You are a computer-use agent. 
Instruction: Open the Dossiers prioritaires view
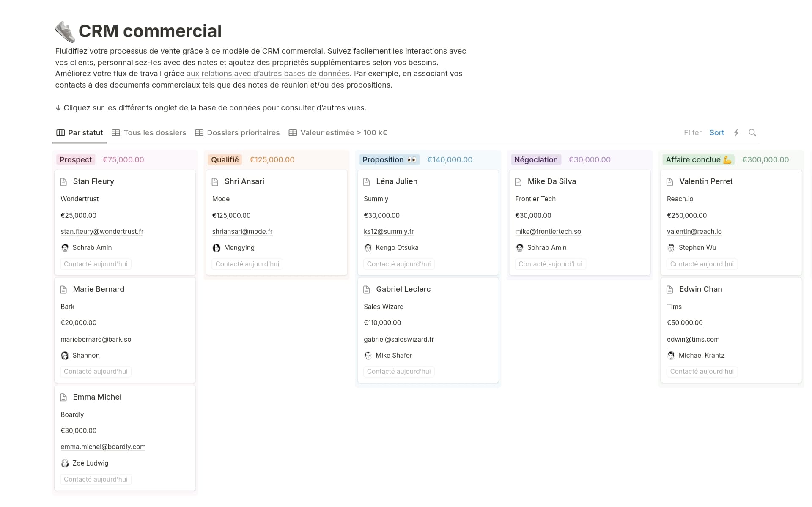click(x=237, y=133)
